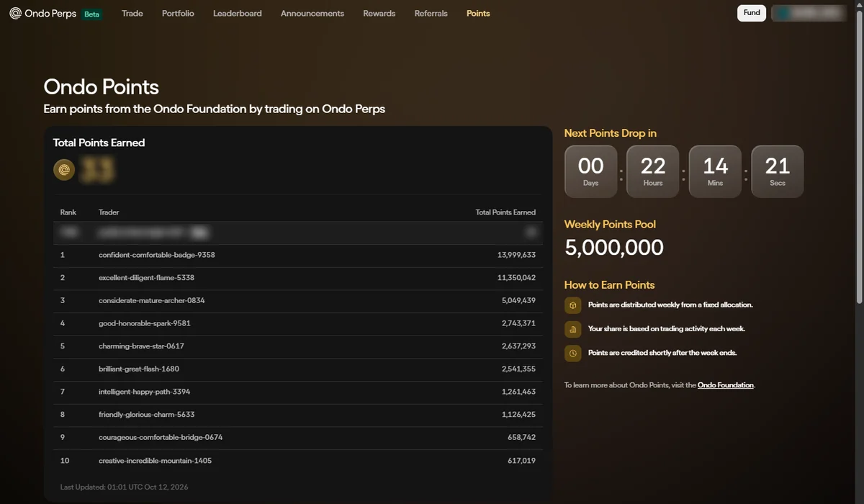Click the How to Earn Points heading
This screenshot has width=864, height=504.
(610, 285)
